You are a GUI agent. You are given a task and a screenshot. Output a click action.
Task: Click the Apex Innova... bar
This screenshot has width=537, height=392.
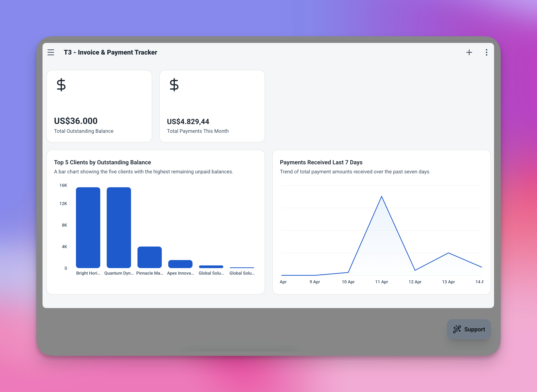pyautogui.click(x=180, y=264)
